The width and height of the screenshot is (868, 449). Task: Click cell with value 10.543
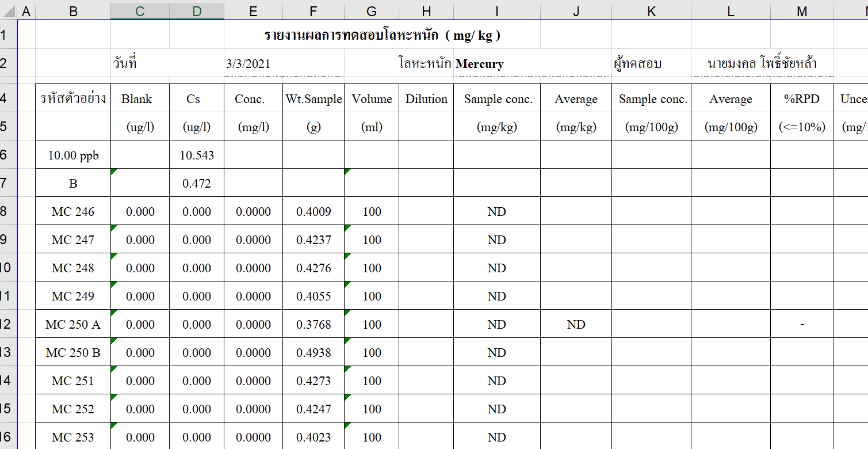(x=197, y=155)
